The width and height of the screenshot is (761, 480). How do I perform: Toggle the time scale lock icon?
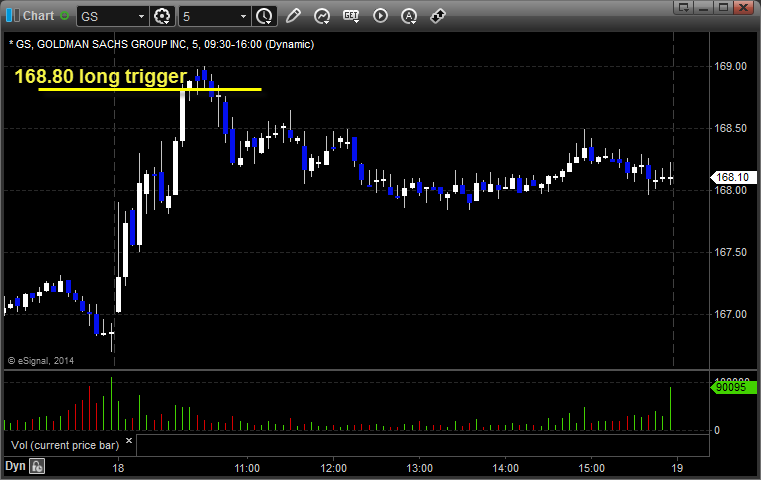(37, 466)
